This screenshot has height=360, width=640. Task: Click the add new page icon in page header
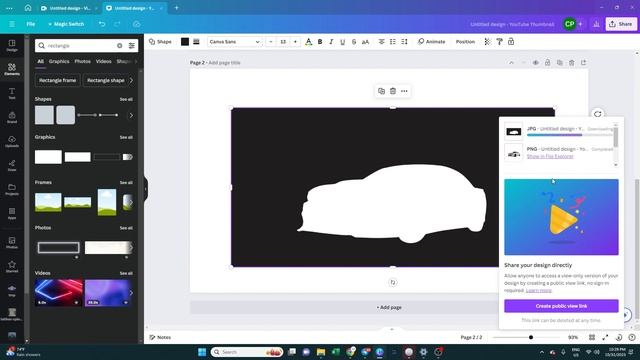(584, 63)
